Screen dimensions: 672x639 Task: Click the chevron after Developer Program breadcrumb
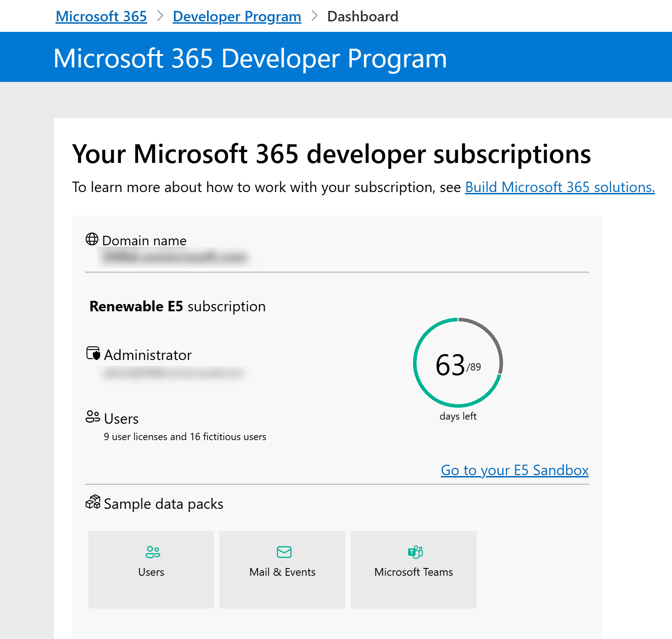tap(314, 16)
